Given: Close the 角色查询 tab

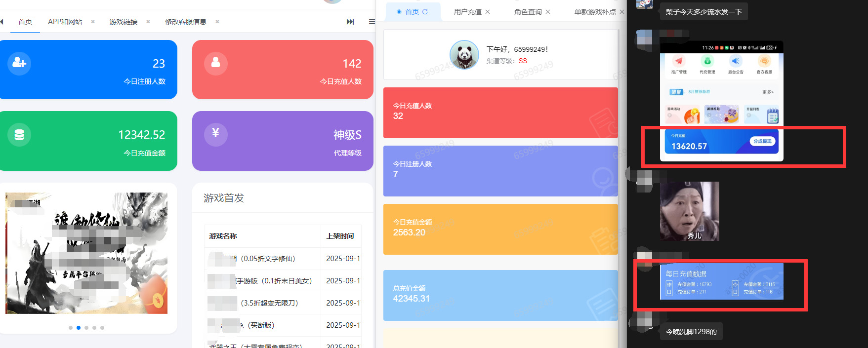Looking at the screenshot, I should click(x=548, y=12).
